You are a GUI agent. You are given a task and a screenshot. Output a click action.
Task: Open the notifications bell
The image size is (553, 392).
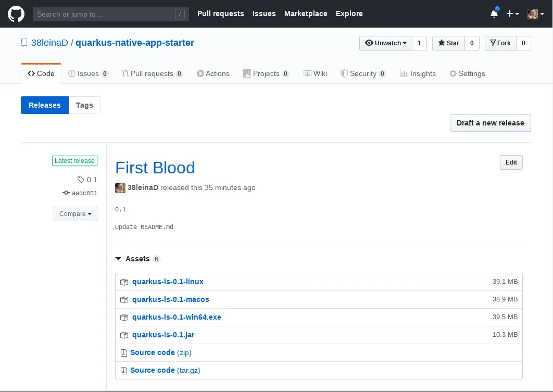[x=495, y=14]
